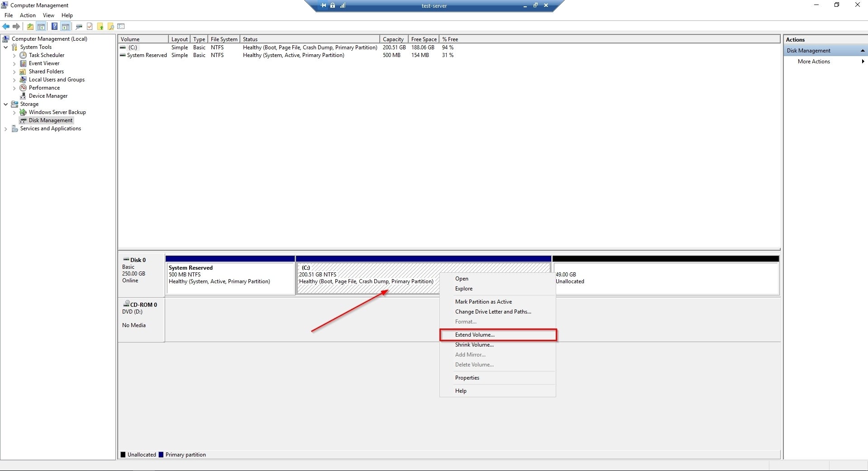The width and height of the screenshot is (868, 471).
Task: Open the Action menu
Action: pos(28,15)
